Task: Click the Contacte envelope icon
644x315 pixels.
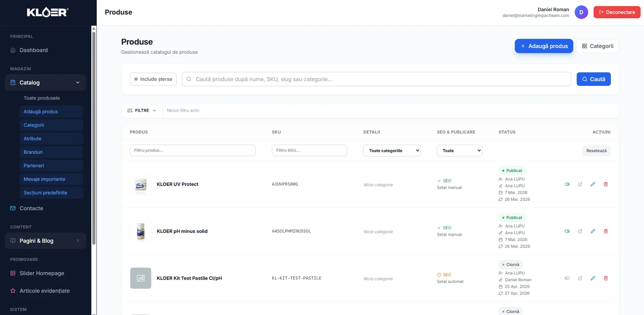Action: pyautogui.click(x=13, y=208)
